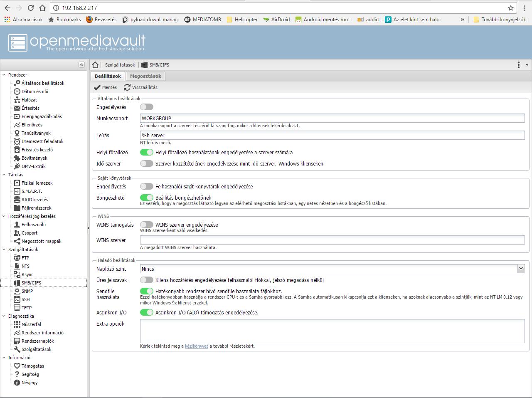
Task: Open the Helicopter bookmark folder
Action: pos(242,20)
